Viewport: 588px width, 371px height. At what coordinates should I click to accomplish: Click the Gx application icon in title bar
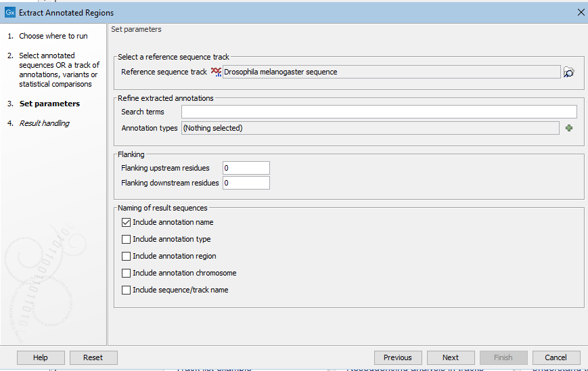(9, 13)
